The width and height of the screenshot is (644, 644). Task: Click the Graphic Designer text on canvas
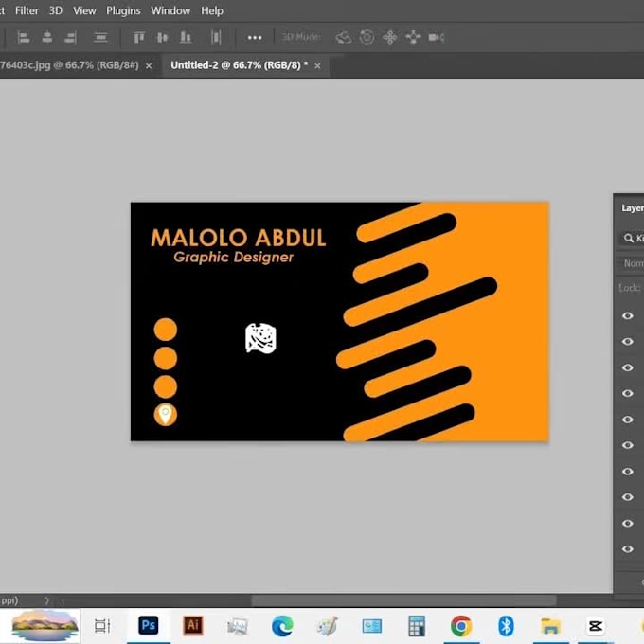pos(233,258)
